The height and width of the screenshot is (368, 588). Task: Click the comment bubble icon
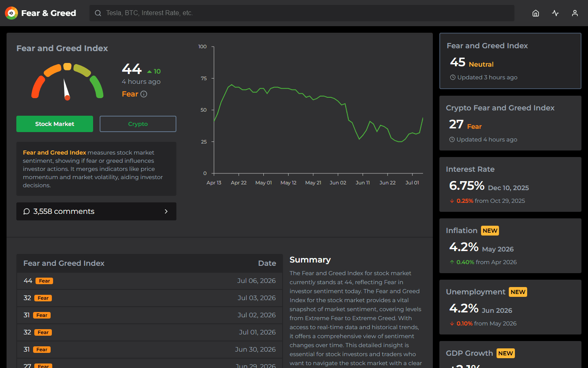27,211
